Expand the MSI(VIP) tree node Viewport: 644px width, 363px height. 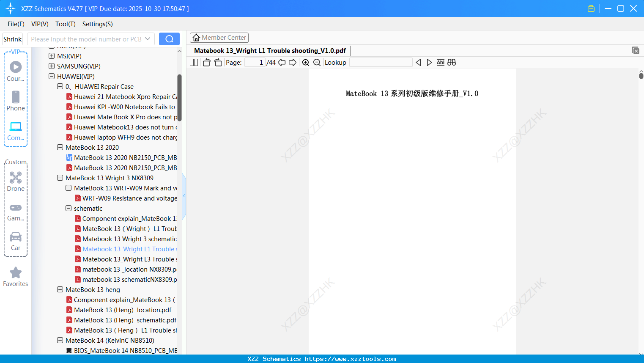click(52, 56)
